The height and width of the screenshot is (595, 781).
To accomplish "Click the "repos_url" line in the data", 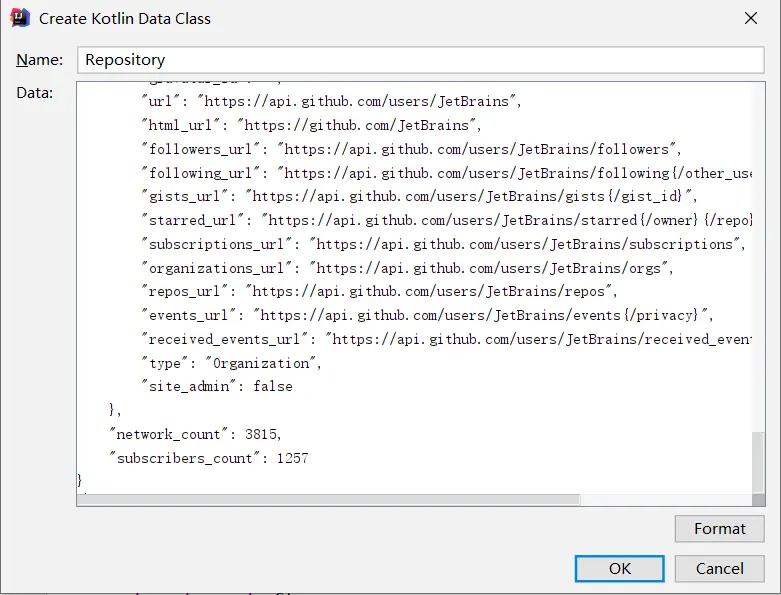I will point(379,291).
